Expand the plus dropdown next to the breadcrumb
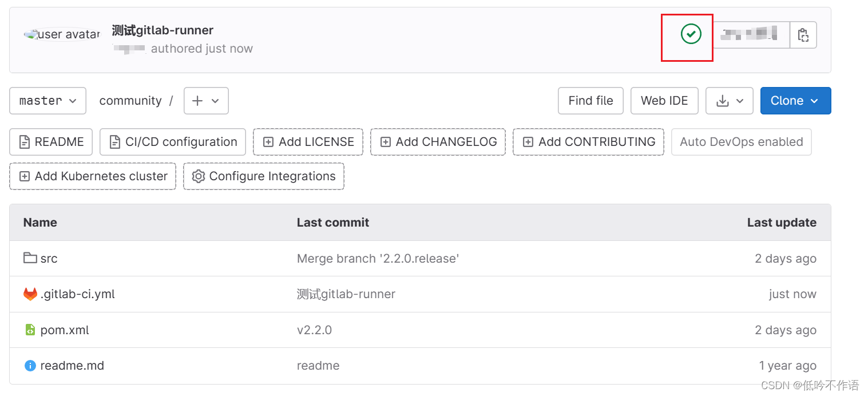Screen dimensions: 868x396 [206, 100]
